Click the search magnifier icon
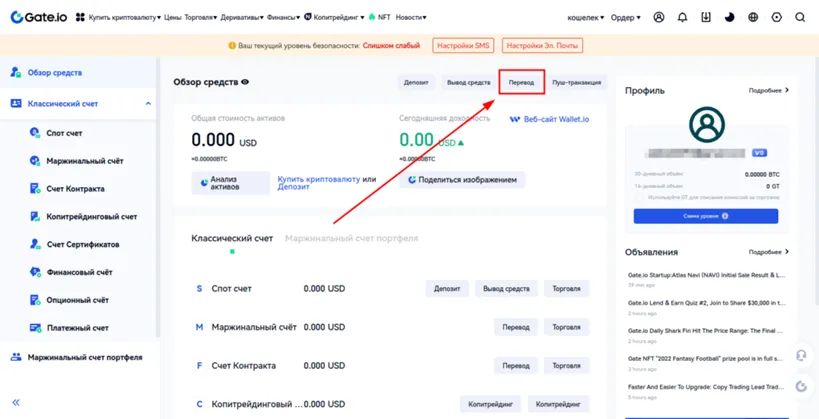 [x=800, y=17]
